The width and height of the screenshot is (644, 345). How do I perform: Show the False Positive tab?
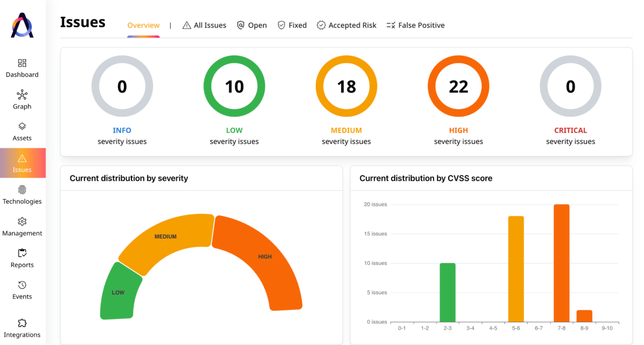pyautogui.click(x=415, y=26)
